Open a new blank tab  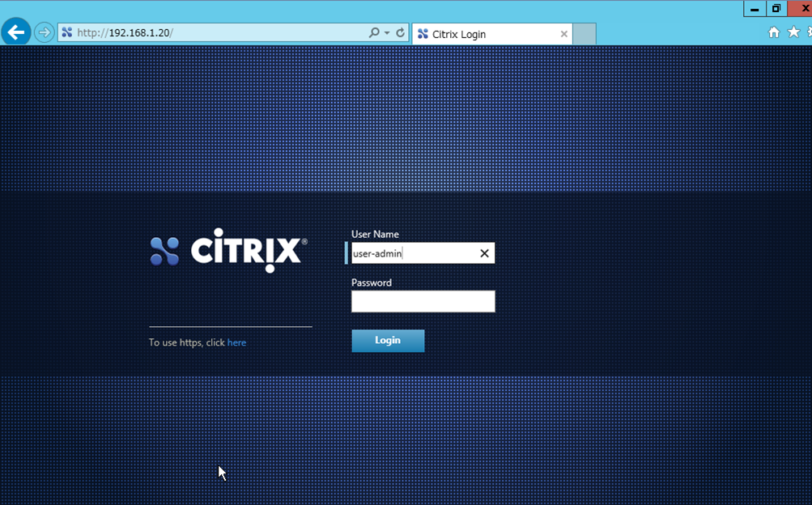pos(585,34)
